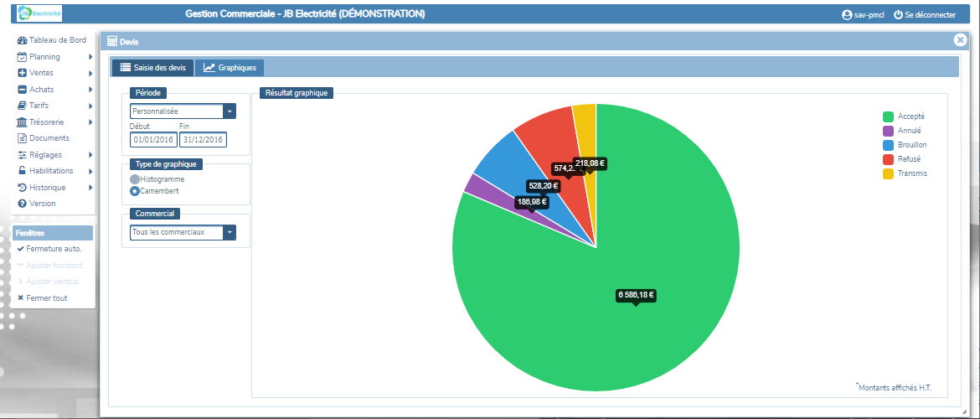Switch to the Saisie des devis tab
The width and height of the screenshot is (980, 419).
(x=152, y=68)
